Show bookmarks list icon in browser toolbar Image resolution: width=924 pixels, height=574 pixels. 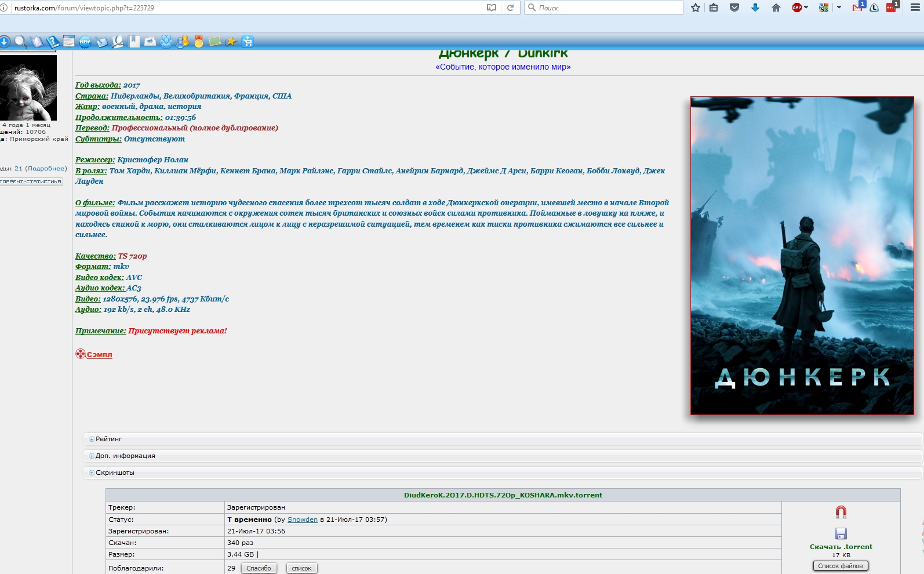pos(714,8)
